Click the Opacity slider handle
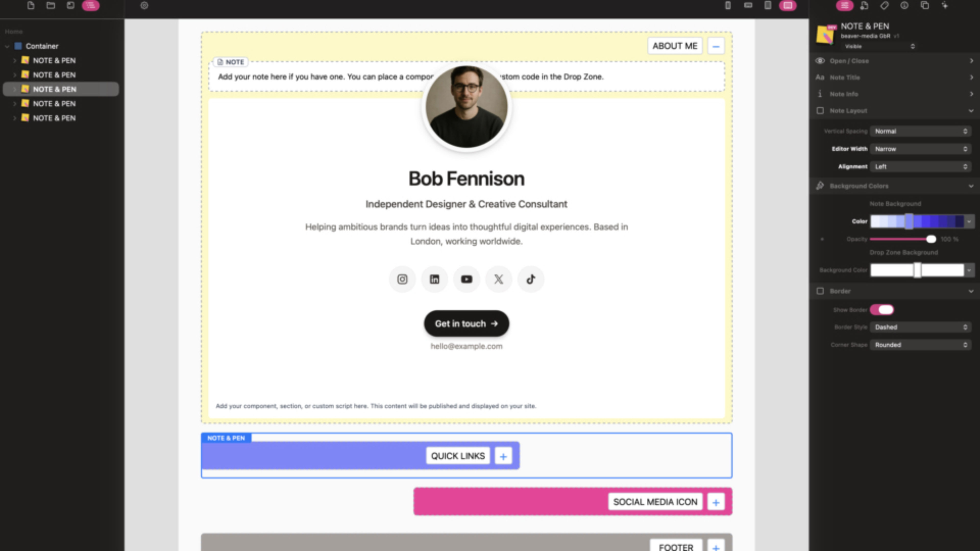Screen dimensions: 980x551 pos(931,239)
